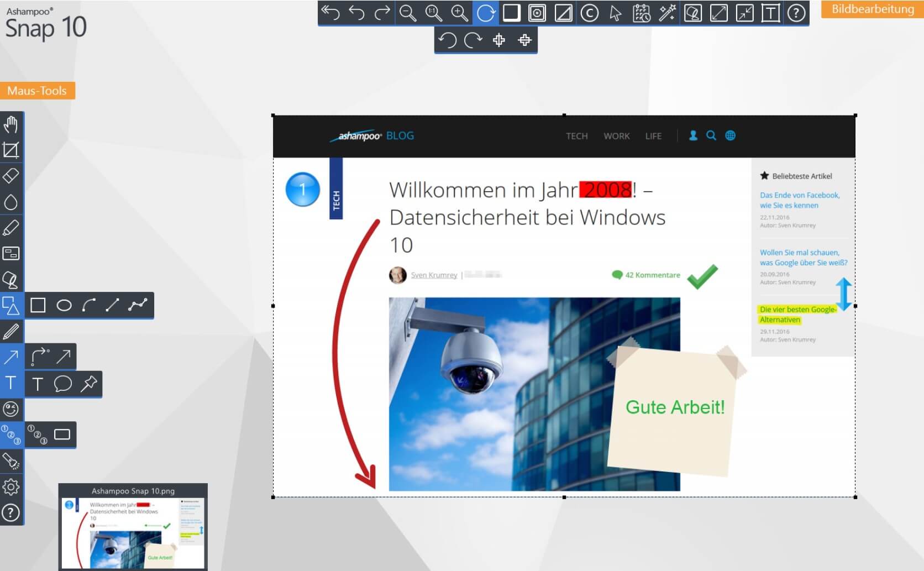Select the highlighted rotate tool in top toolbar

click(485, 13)
